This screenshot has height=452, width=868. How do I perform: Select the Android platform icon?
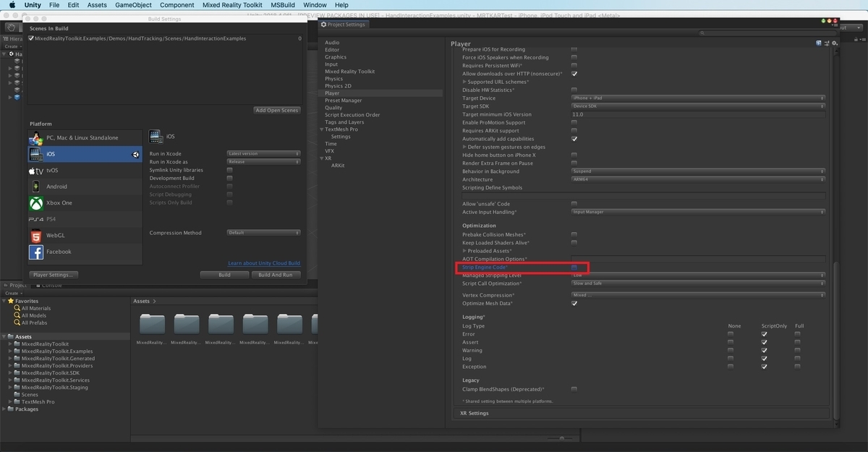coord(35,187)
